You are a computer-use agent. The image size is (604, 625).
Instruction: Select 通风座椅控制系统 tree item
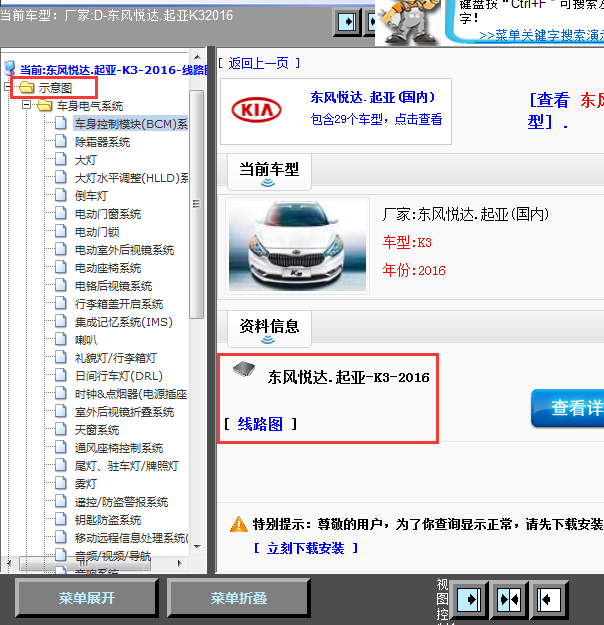119,448
